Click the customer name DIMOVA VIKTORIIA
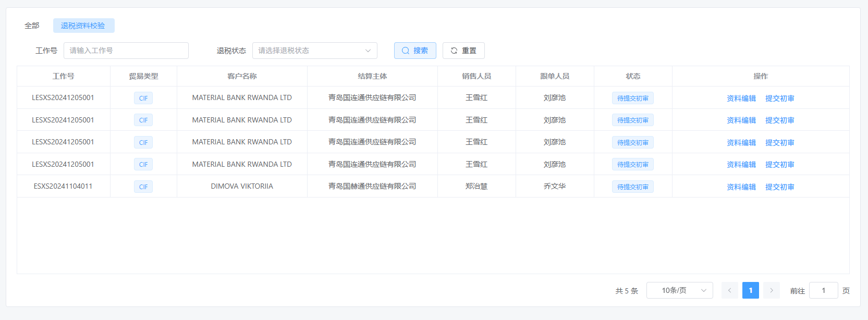 [x=242, y=186]
